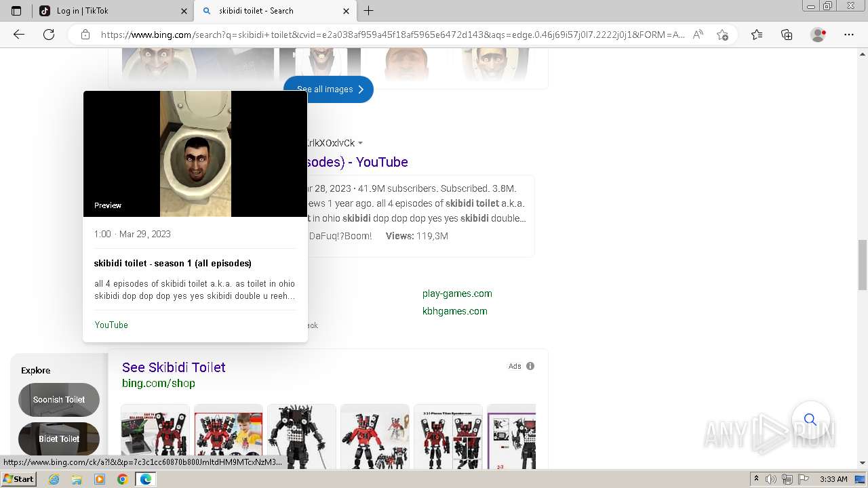Visit the bing.com/shop link
The image size is (868, 488).
tap(159, 384)
